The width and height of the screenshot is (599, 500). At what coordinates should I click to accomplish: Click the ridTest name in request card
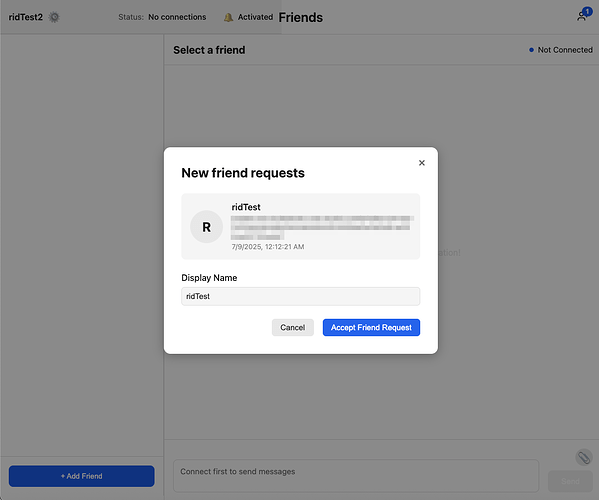(x=246, y=207)
